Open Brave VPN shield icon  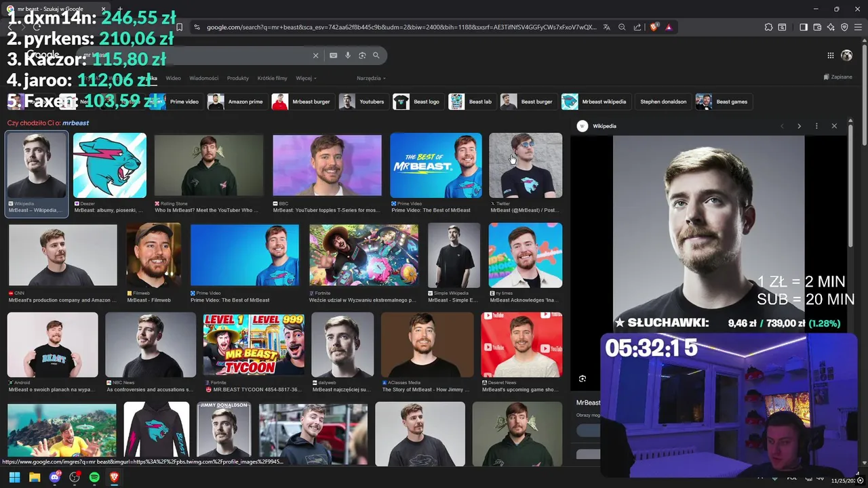844,27
